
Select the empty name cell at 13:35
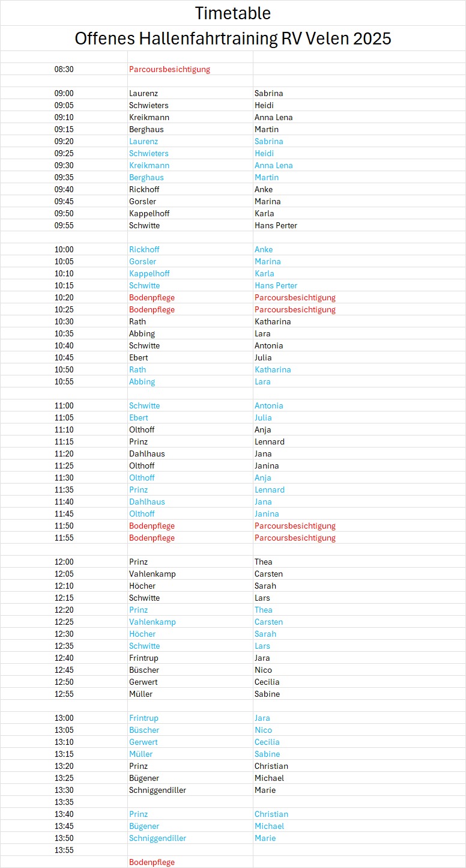pyautogui.click(x=190, y=802)
